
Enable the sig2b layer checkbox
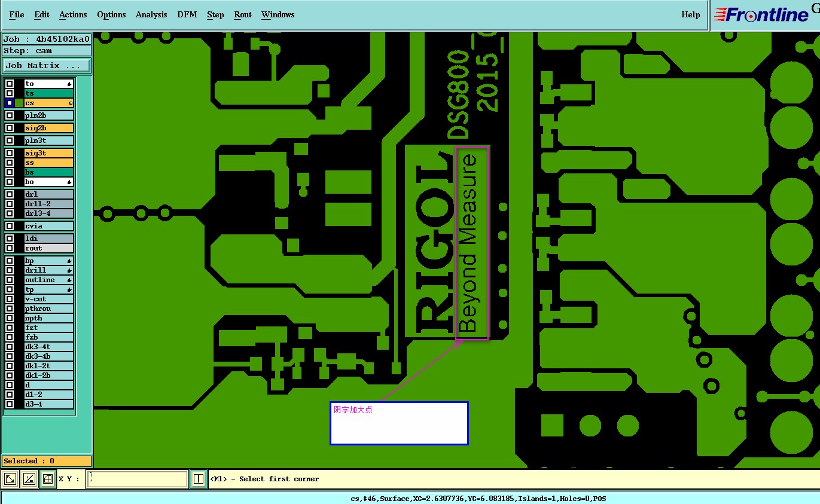pyautogui.click(x=10, y=128)
